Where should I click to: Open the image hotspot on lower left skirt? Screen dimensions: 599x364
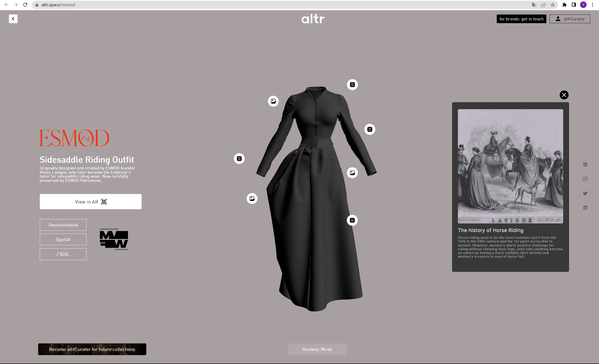pyautogui.click(x=252, y=199)
